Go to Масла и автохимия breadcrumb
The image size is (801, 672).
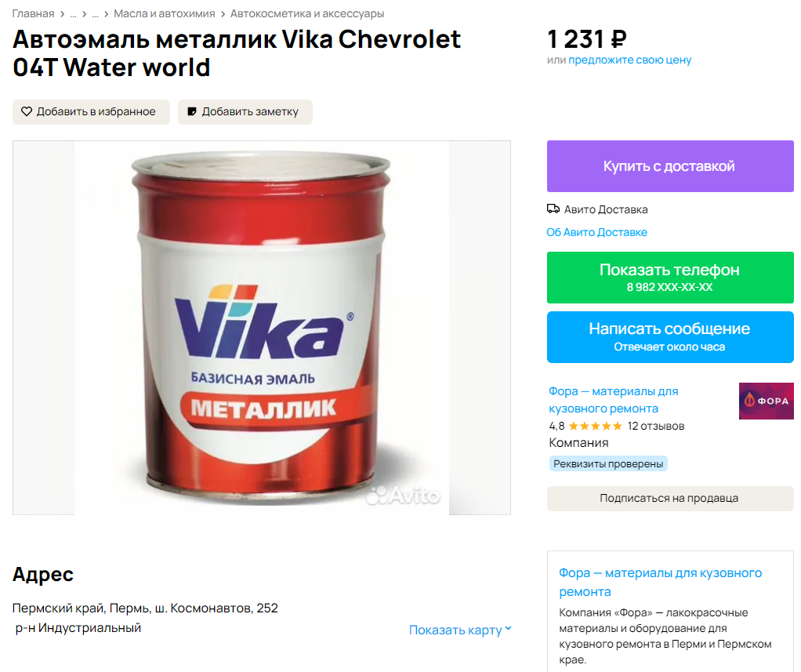(165, 14)
